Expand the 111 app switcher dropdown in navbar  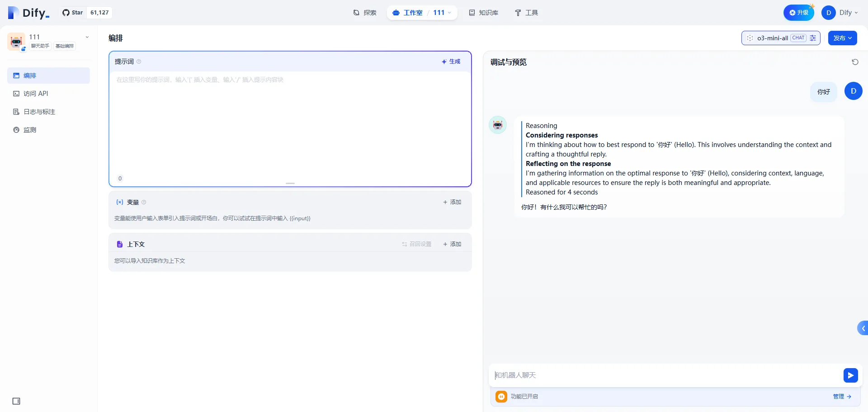click(442, 13)
